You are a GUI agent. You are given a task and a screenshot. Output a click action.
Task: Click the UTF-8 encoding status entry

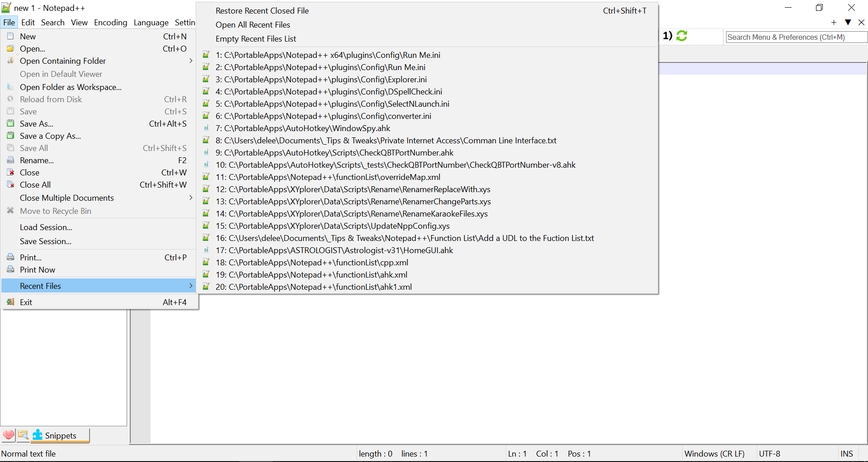[x=769, y=453]
